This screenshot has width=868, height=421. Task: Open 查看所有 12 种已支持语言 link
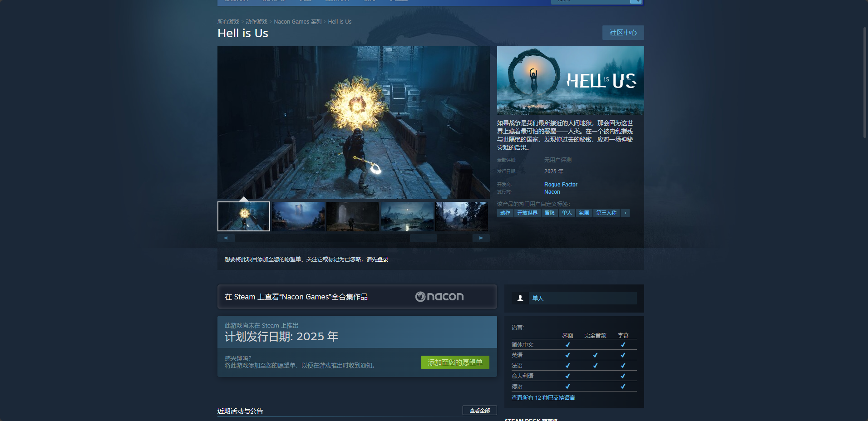point(543,398)
